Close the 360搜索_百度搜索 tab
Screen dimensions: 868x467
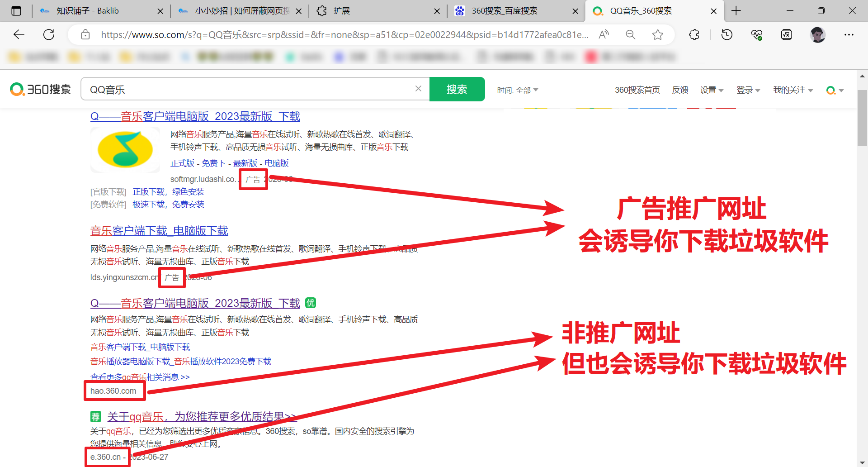point(576,11)
